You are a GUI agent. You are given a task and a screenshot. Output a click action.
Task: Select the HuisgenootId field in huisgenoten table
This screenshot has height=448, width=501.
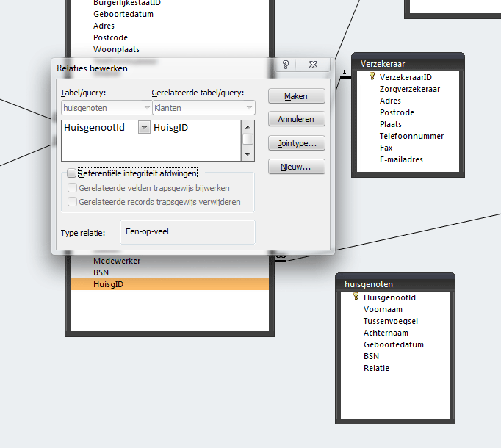click(389, 297)
